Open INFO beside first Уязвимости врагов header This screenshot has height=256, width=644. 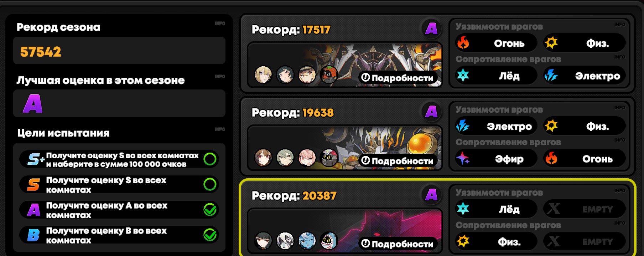pyautogui.click(x=619, y=25)
